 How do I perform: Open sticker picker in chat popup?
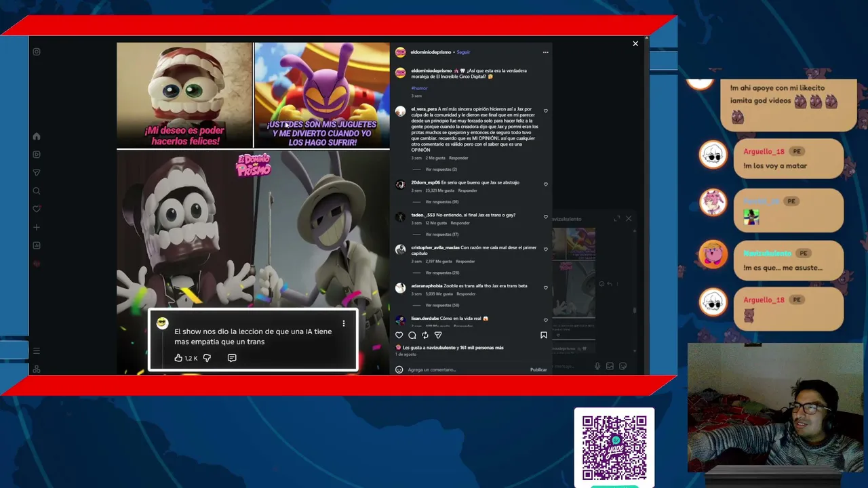point(623,366)
